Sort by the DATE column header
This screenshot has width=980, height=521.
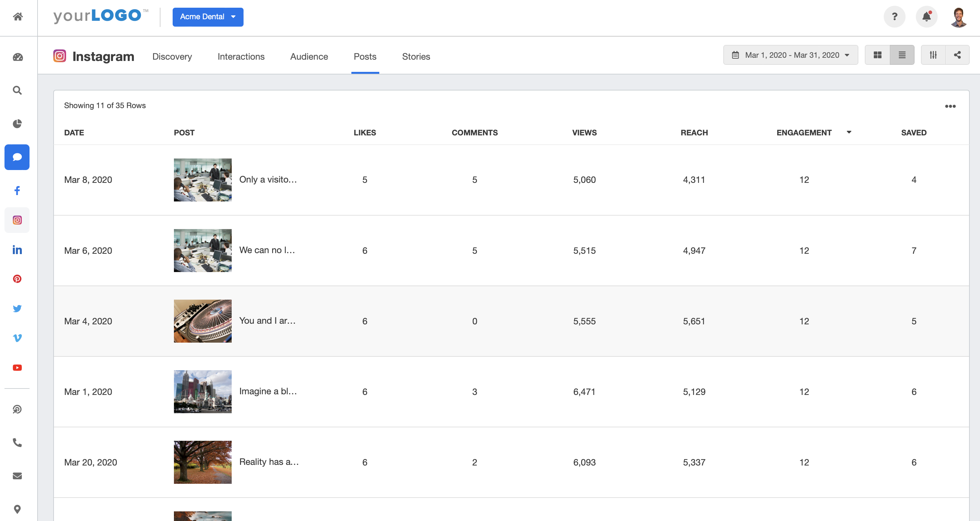[74, 133]
